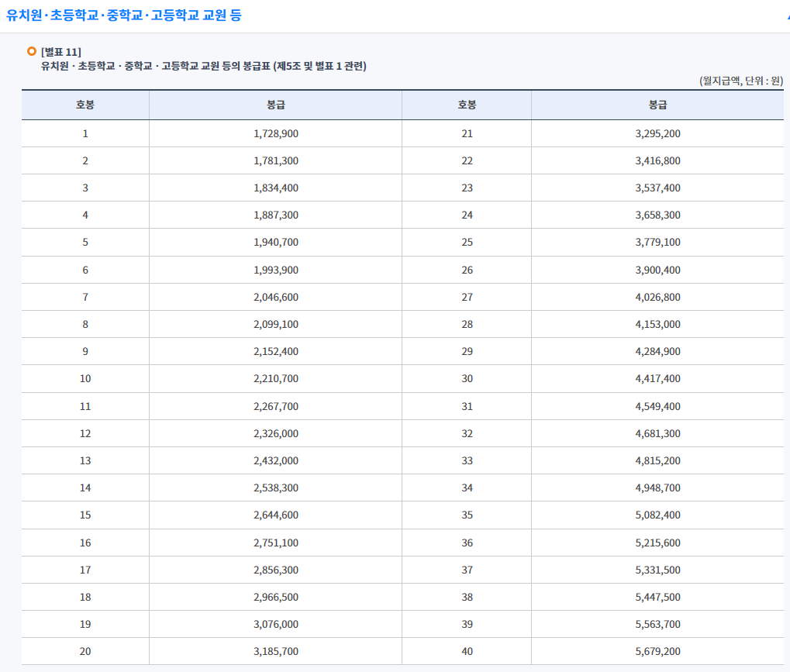The width and height of the screenshot is (790, 672).
Task: Click the (월지급액, 단위 : 원) note
Action: pos(741,81)
